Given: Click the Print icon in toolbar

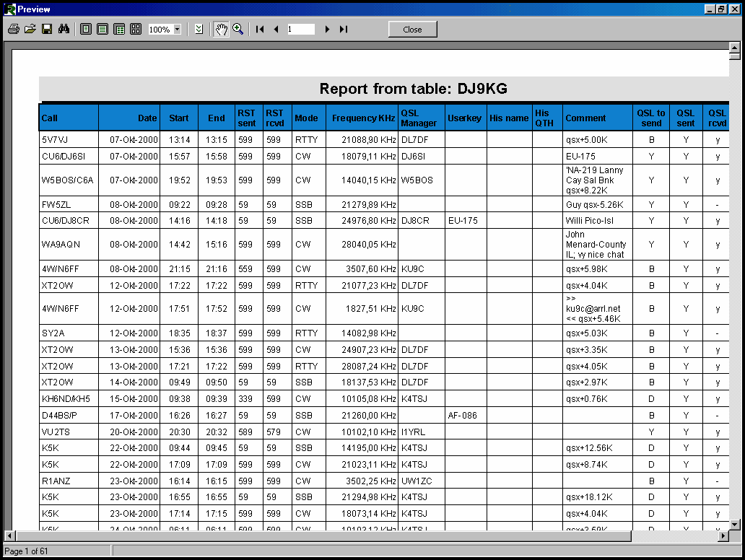Looking at the screenshot, I should (14, 30).
